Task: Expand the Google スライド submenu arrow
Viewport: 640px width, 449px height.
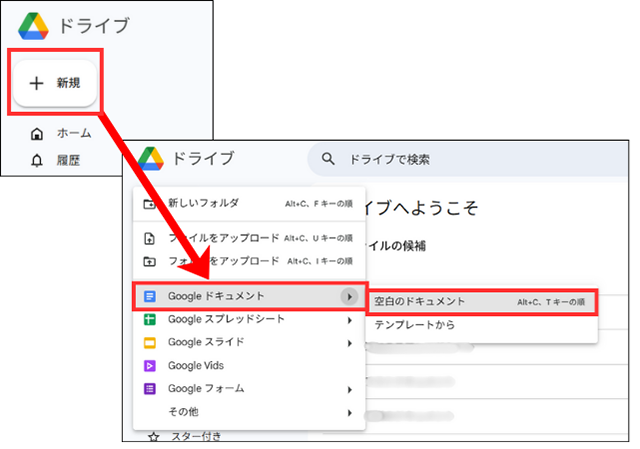Action: [349, 343]
